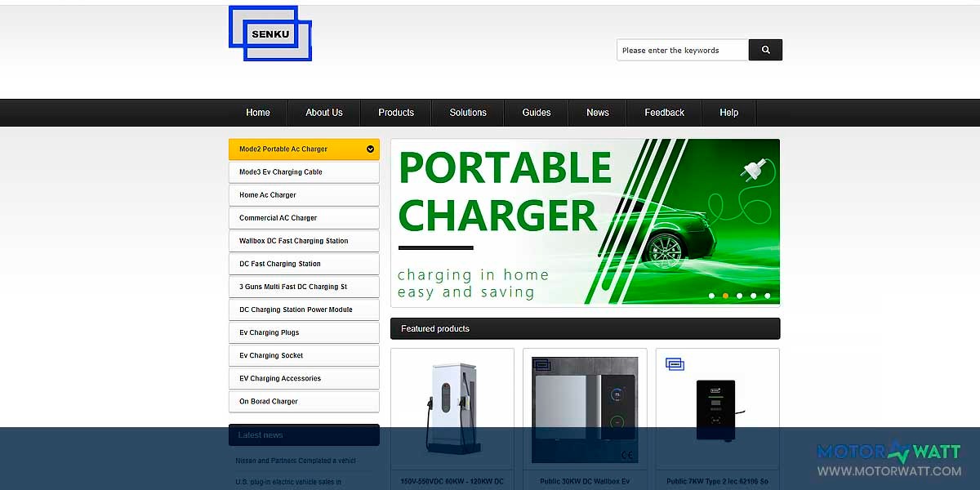
Task: Open the Feedback page
Action: click(x=664, y=113)
